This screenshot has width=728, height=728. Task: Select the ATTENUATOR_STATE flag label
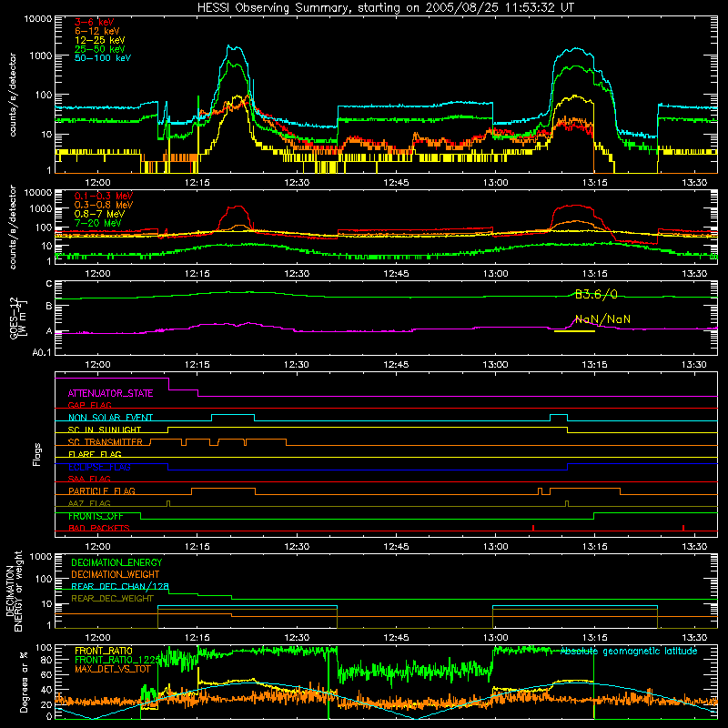[x=110, y=393]
